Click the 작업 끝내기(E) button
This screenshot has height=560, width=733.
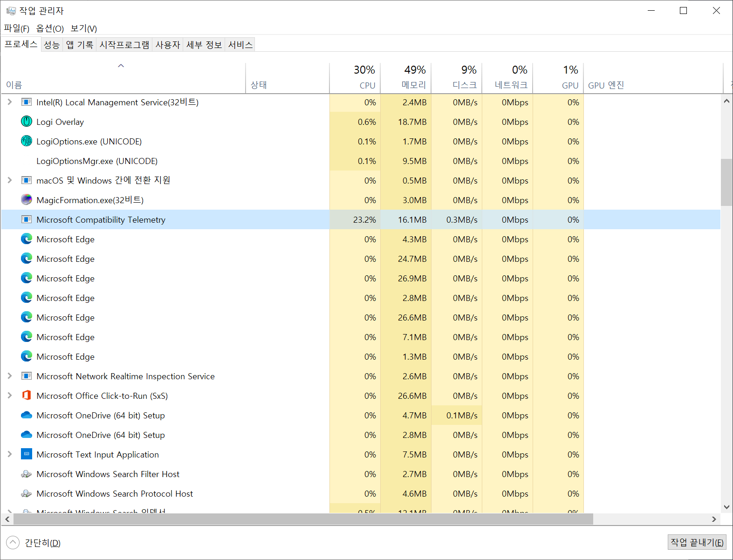tap(697, 542)
